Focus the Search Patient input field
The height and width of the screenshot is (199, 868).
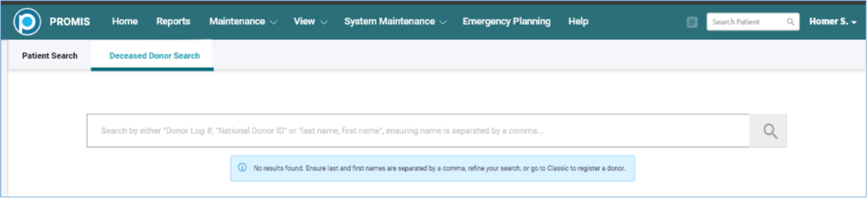pyautogui.click(x=746, y=22)
